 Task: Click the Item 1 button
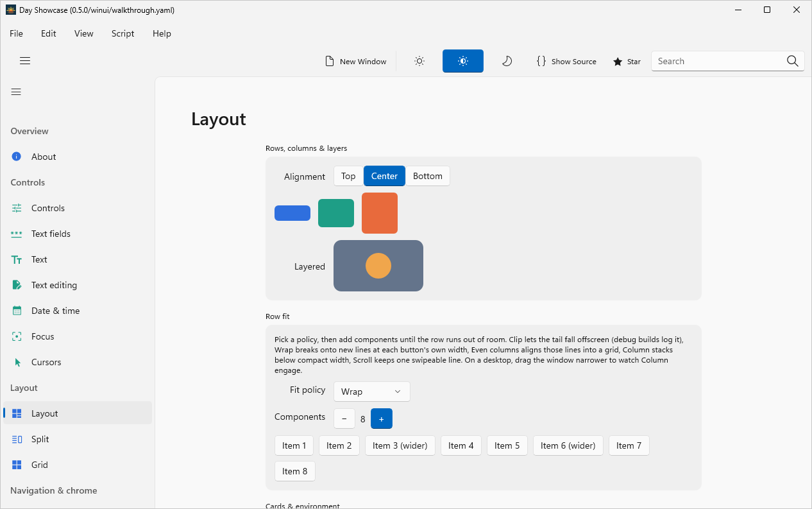pos(294,445)
